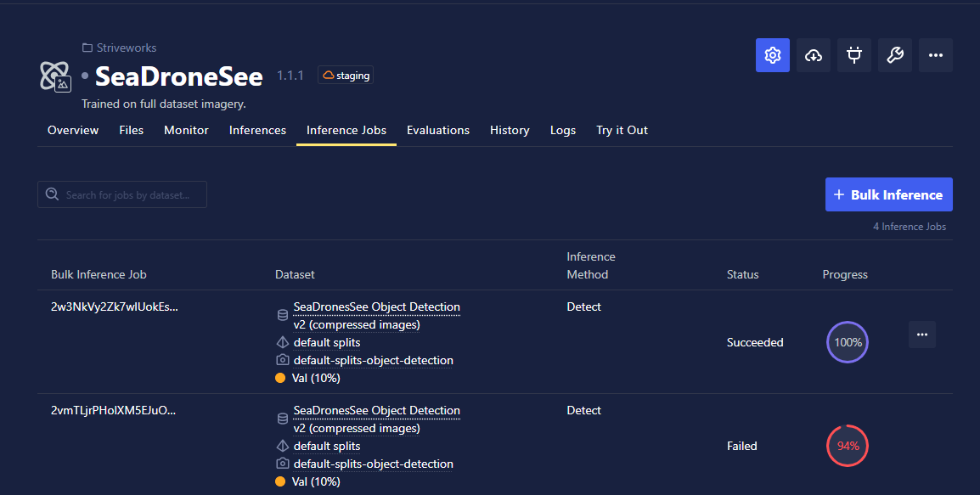Click dataset database icon in Succeeded row
Screen dimensions: 980x495
[x=283, y=315]
